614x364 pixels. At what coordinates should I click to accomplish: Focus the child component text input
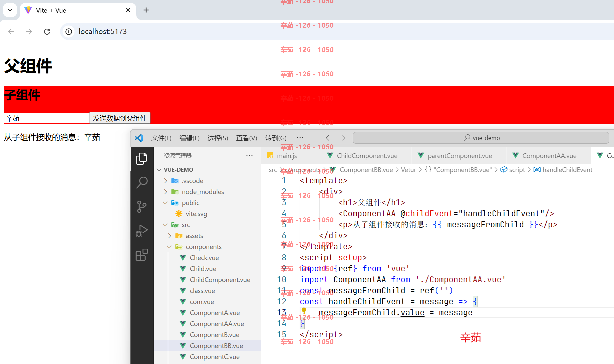(x=46, y=118)
